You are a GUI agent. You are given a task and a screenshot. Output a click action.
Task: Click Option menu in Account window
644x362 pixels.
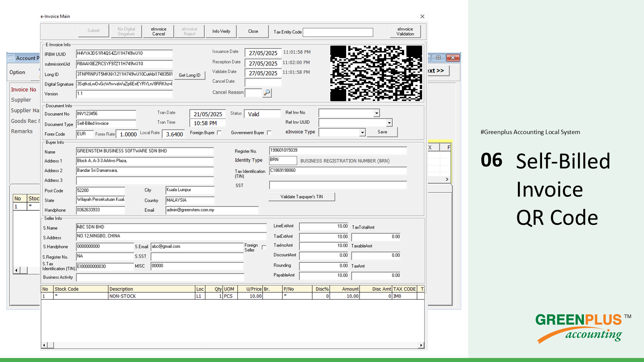pos(17,72)
